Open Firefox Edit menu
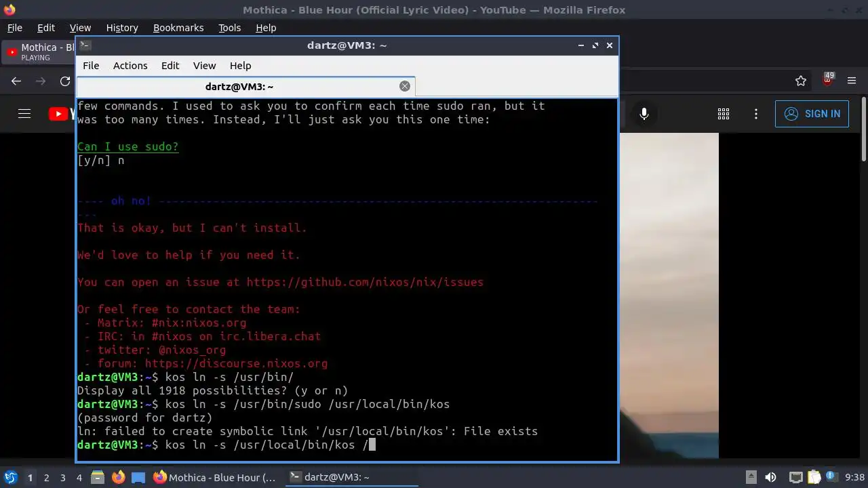Image resolution: width=868 pixels, height=488 pixels. tap(46, 28)
